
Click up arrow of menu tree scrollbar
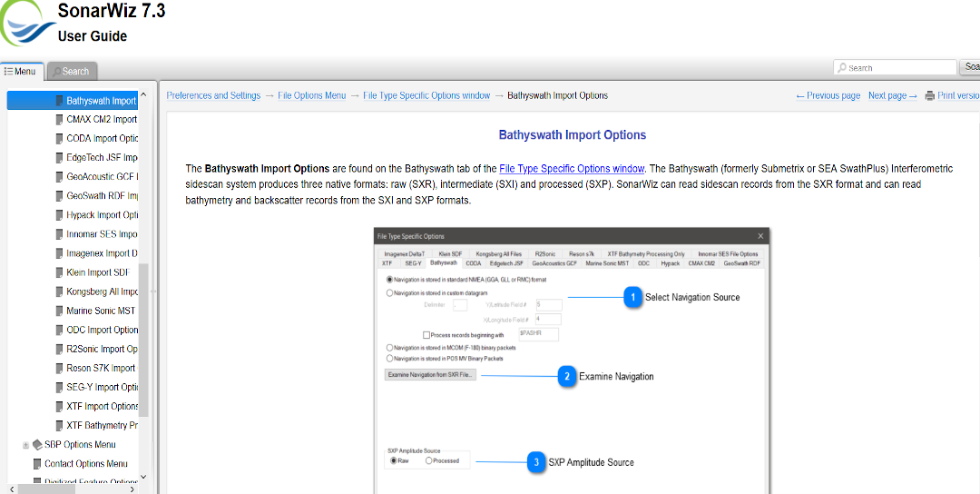[x=143, y=95]
